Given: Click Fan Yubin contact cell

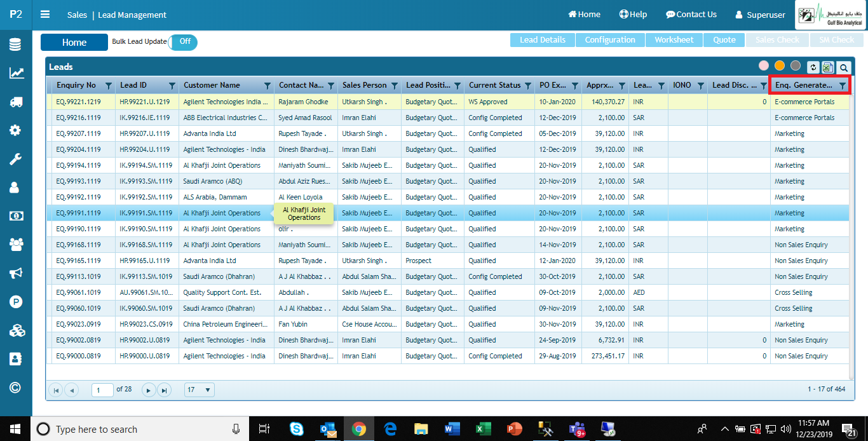Looking at the screenshot, I should tap(306, 324).
